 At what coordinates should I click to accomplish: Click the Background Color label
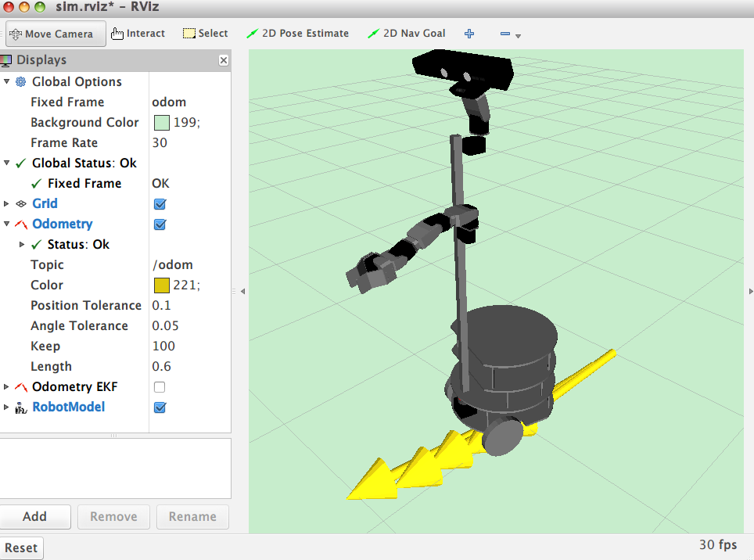click(84, 123)
